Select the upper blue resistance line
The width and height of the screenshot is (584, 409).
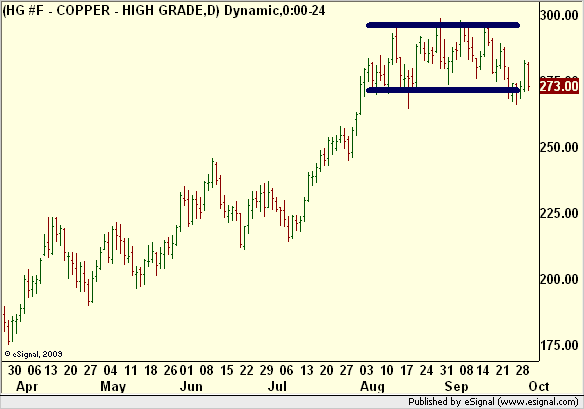(x=443, y=25)
